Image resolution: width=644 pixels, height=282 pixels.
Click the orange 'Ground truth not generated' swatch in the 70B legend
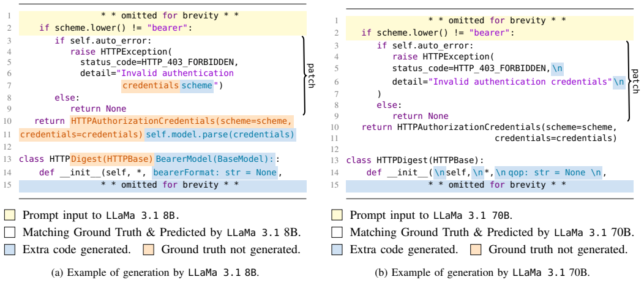(x=476, y=249)
